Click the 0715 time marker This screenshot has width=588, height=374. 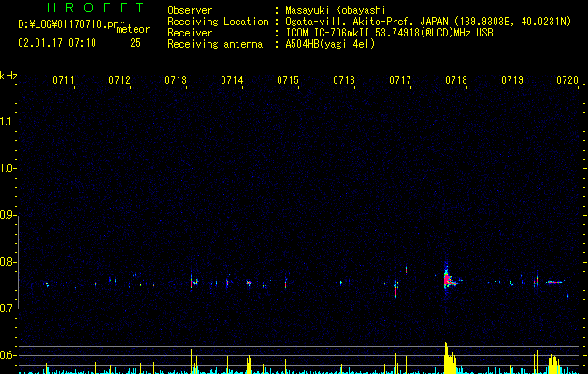coord(288,80)
